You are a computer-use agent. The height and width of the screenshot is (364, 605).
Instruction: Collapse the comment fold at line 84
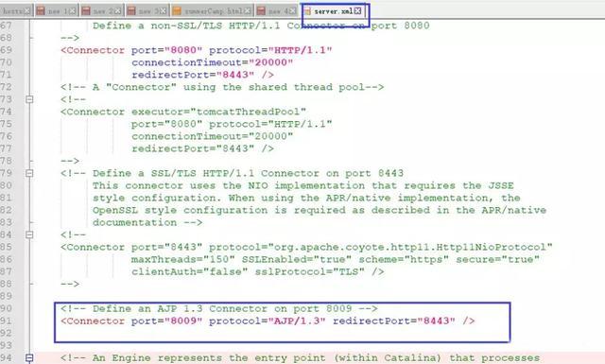29,234
